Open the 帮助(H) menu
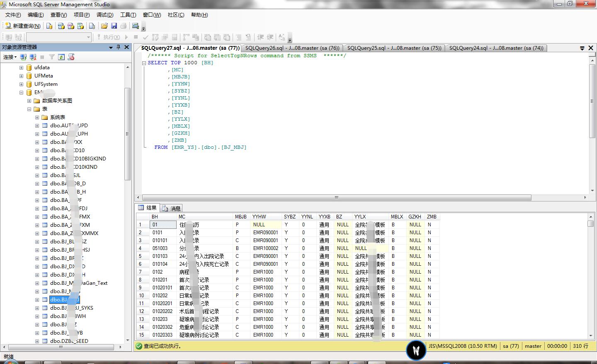 (x=199, y=15)
